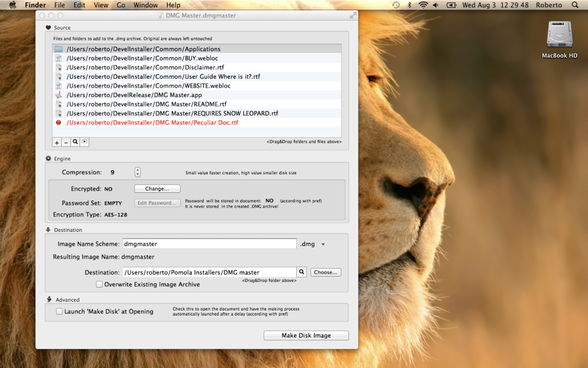Viewport: 588px width, 368px height.
Task: Select the red Peculiar Doc.rtf path
Action: click(152, 122)
